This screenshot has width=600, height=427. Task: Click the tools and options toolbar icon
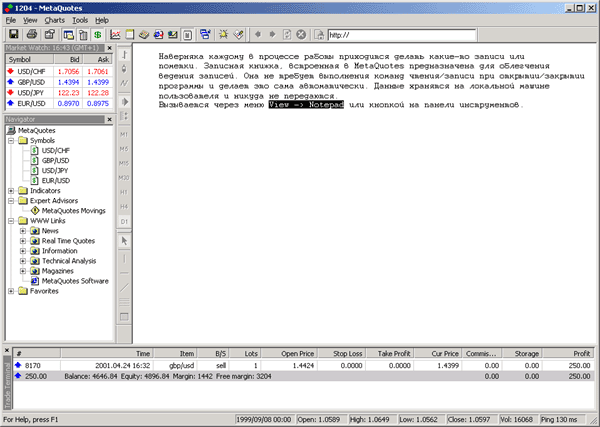pyautogui.click(x=238, y=35)
